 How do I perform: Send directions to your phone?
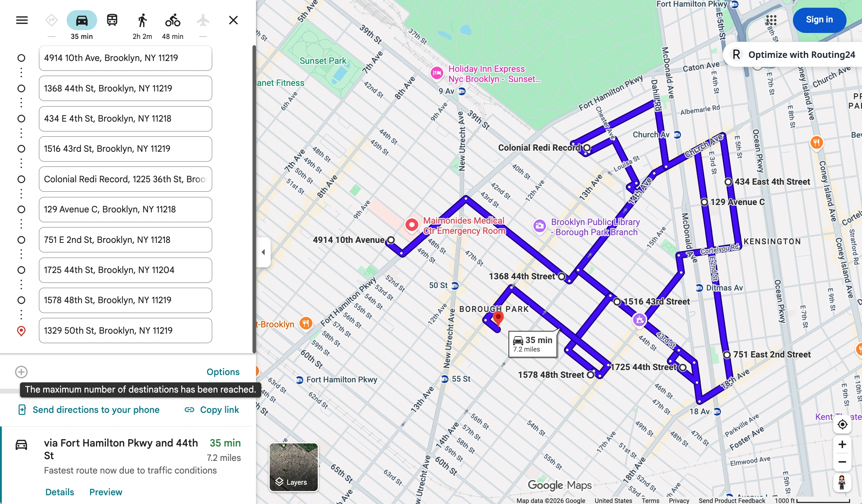tap(89, 410)
